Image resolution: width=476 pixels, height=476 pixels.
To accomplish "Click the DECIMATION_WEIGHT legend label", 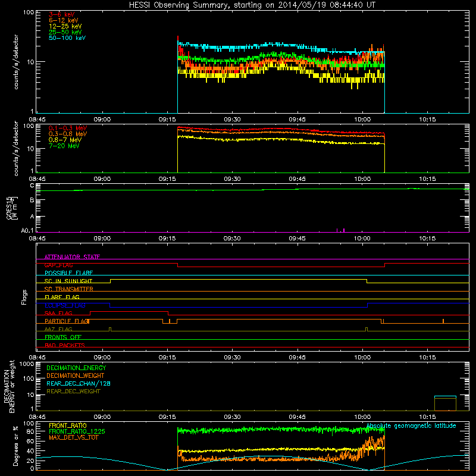I will tap(76, 375).
